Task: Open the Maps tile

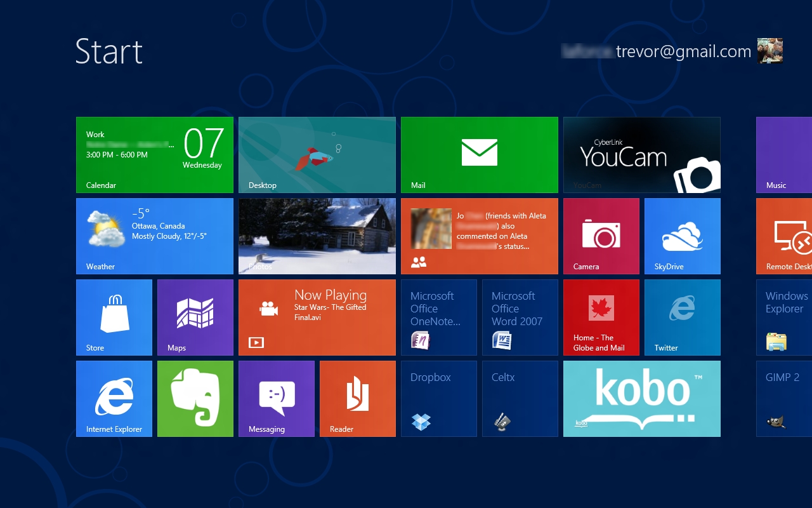Action: pyautogui.click(x=195, y=317)
